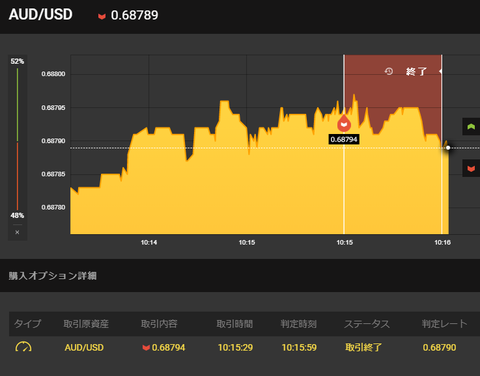The image size is (480, 376).
Task: Click the 10:14 time axis label
Action: [149, 243]
